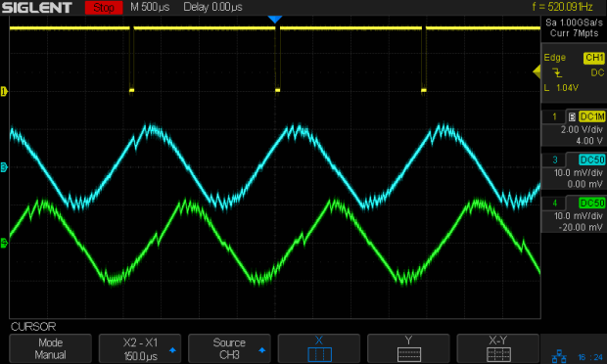607x364 pixels.
Task: Click the network connection status icon
Action: tap(559, 356)
